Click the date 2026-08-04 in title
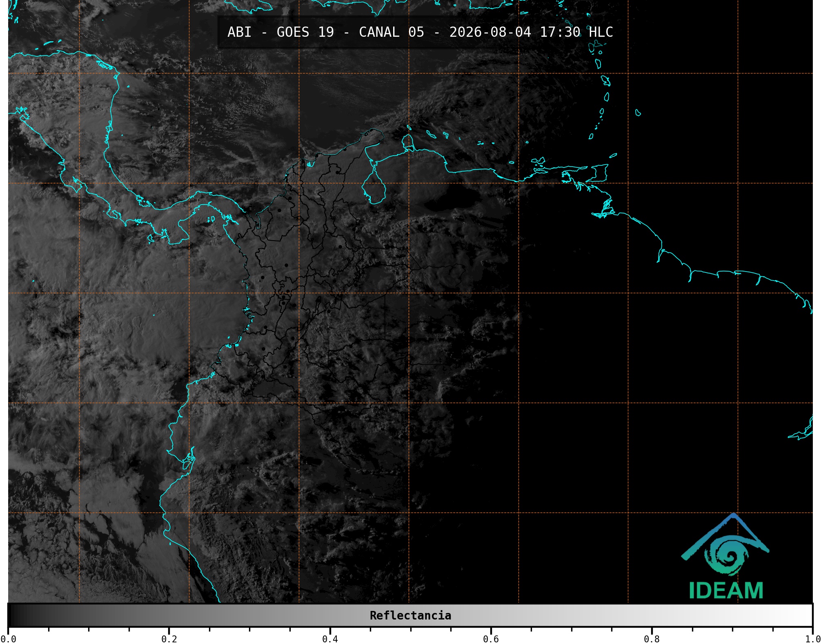821x644 pixels. tap(490, 32)
